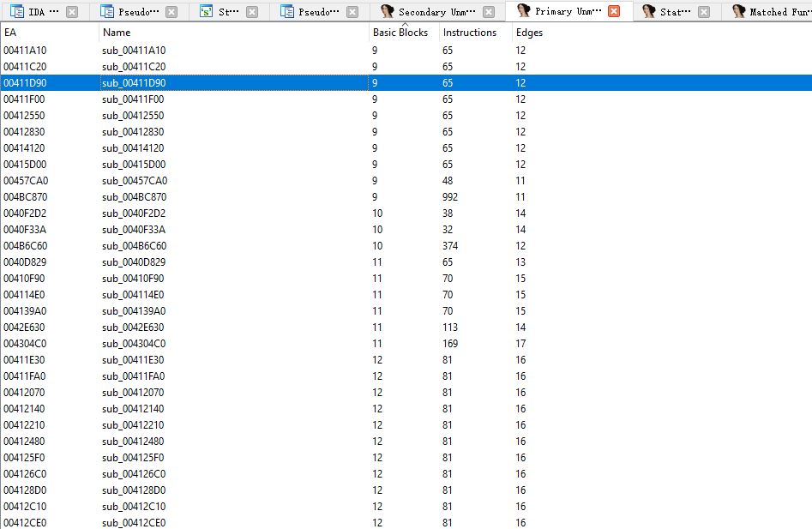Sort the list by EA column

point(10,33)
